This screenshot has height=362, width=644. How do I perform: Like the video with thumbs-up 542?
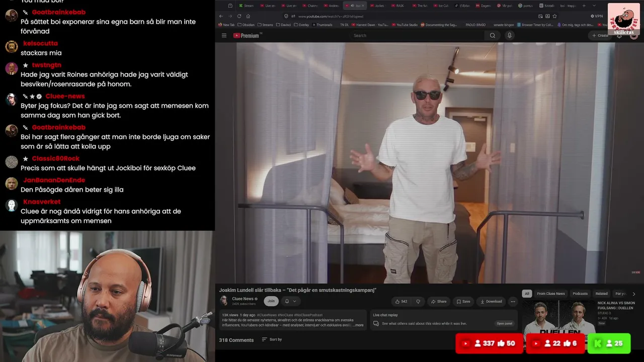click(x=401, y=302)
